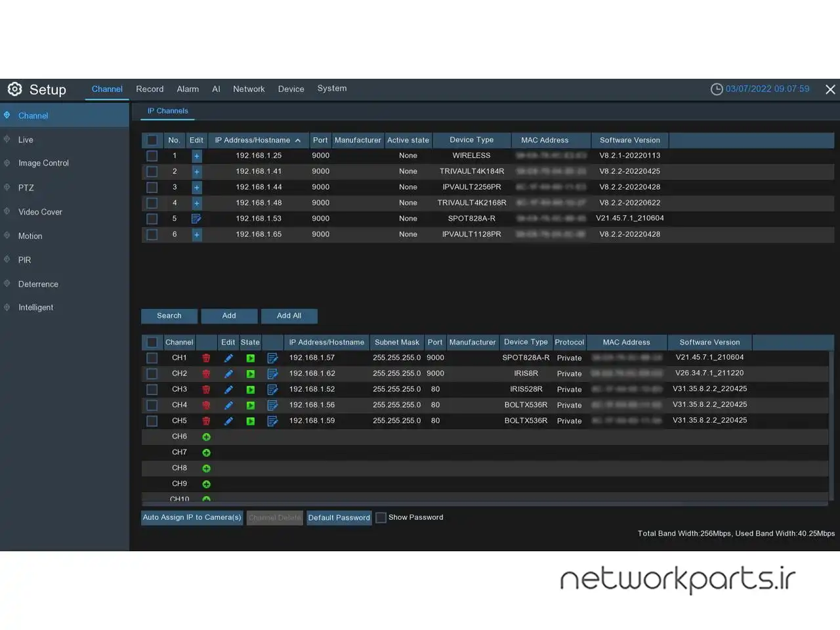Click the plus icon for 192.168.1.25
Screen dimensions: 840x630
[196, 156]
